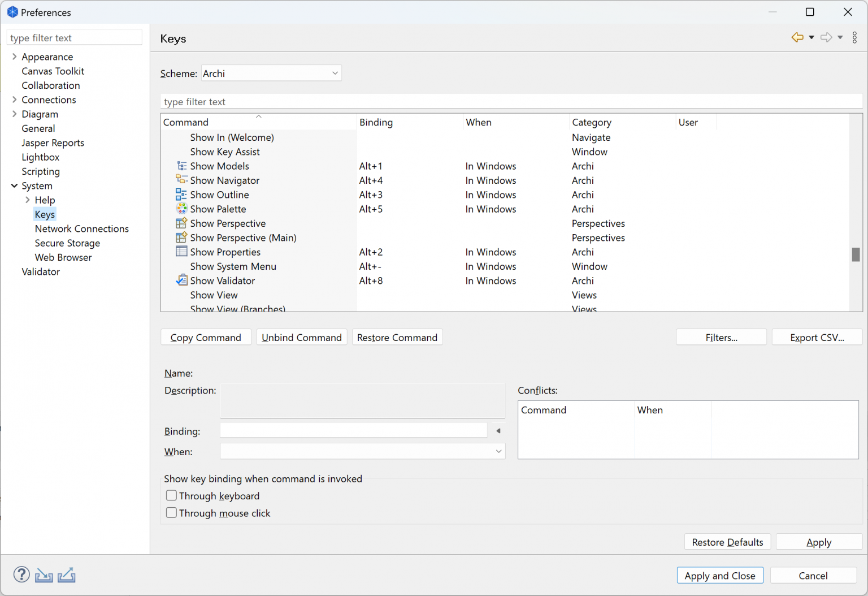This screenshot has height=596, width=868.
Task: Click Apply and Close
Action: pyautogui.click(x=720, y=575)
